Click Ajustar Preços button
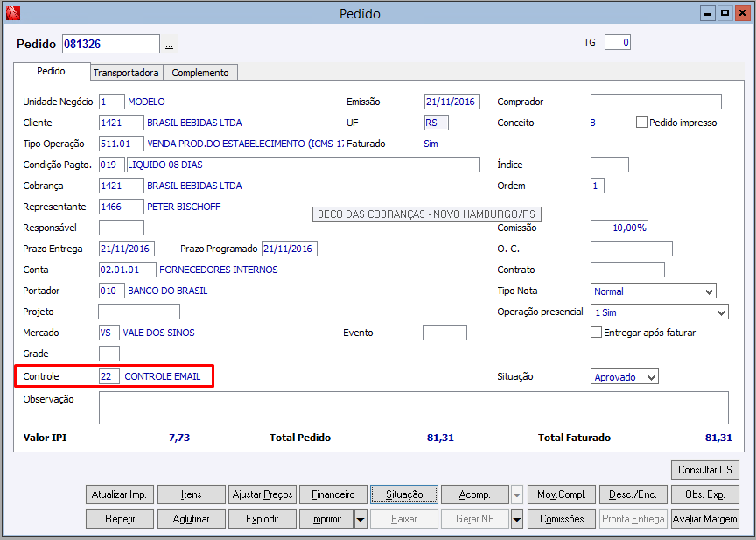756x540 pixels. coord(262,494)
